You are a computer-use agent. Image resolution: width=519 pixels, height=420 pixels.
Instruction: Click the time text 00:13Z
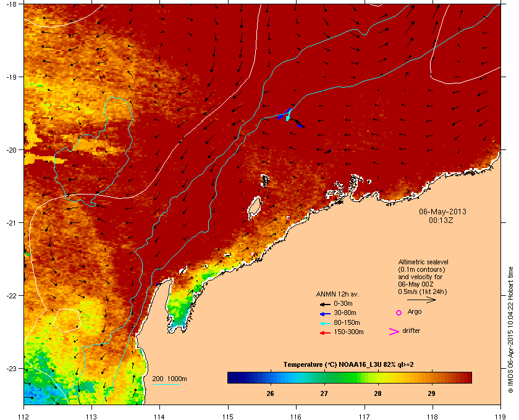pyautogui.click(x=441, y=220)
